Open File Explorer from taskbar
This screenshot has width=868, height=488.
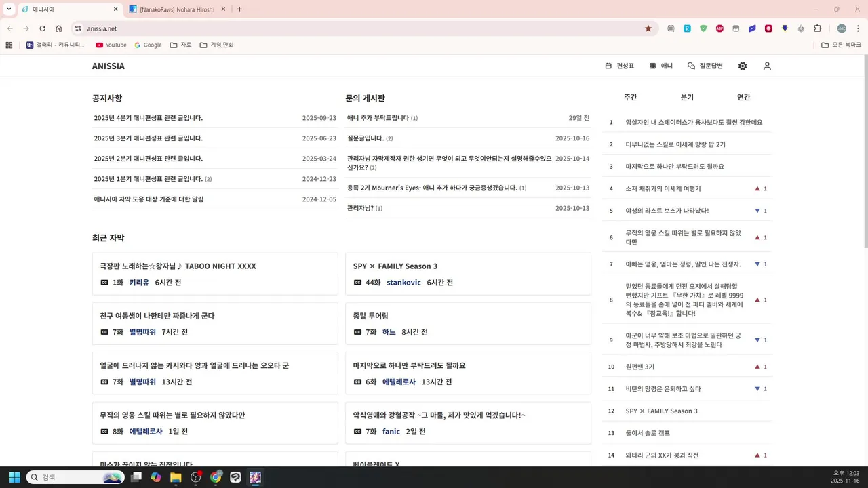(176, 477)
